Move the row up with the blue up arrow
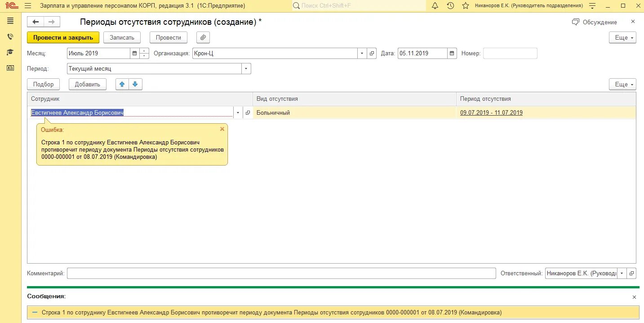644x323 pixels. tap(122, 84)
